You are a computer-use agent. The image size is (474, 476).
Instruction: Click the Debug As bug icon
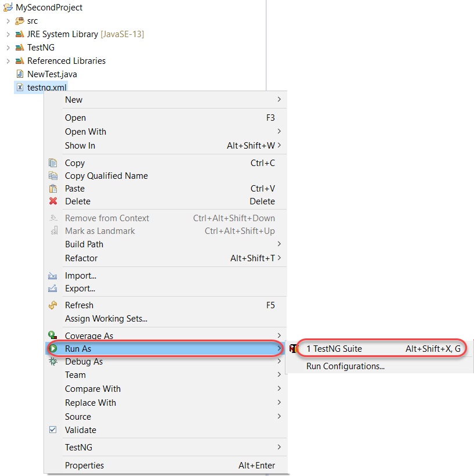click(x=53, y=361)
